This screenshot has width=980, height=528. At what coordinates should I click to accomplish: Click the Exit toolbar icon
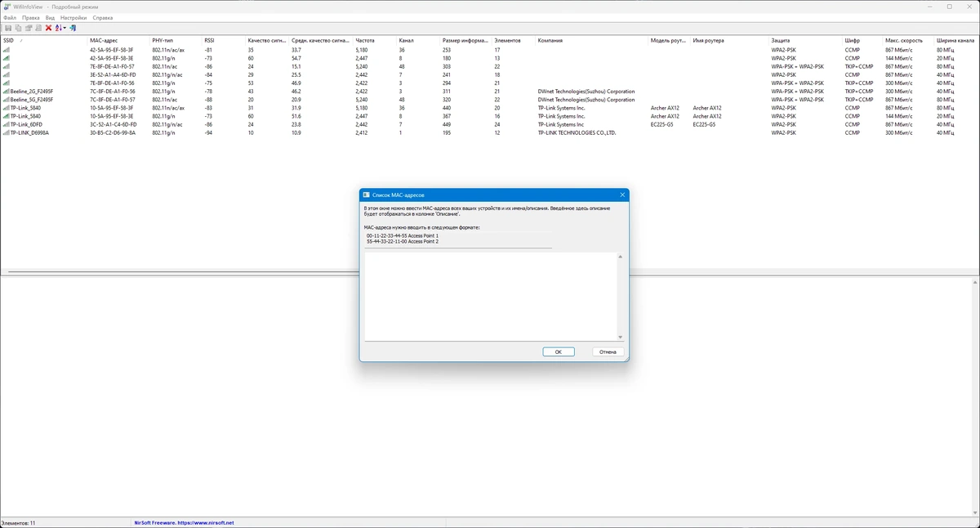[x=73, y=28]
